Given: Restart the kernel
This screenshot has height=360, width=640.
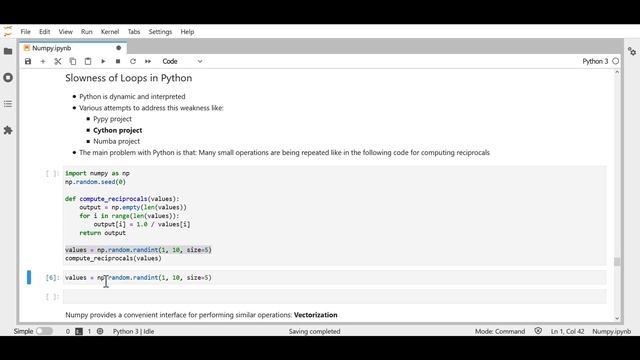Looking at the screenshot, I should coord(133,61).
